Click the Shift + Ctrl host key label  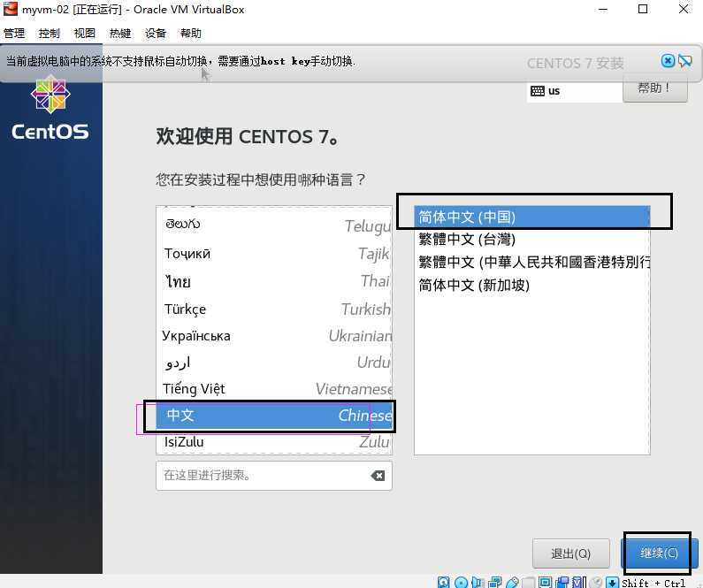click(653, 583)
